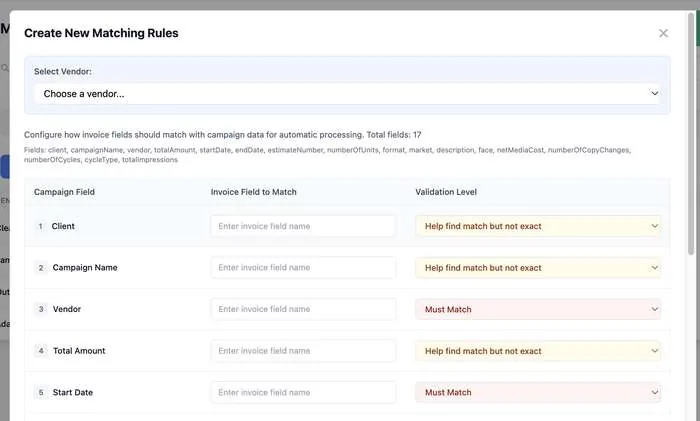
Task: Click the invoice field input for Start Date
Action: [x=303, y=392]
